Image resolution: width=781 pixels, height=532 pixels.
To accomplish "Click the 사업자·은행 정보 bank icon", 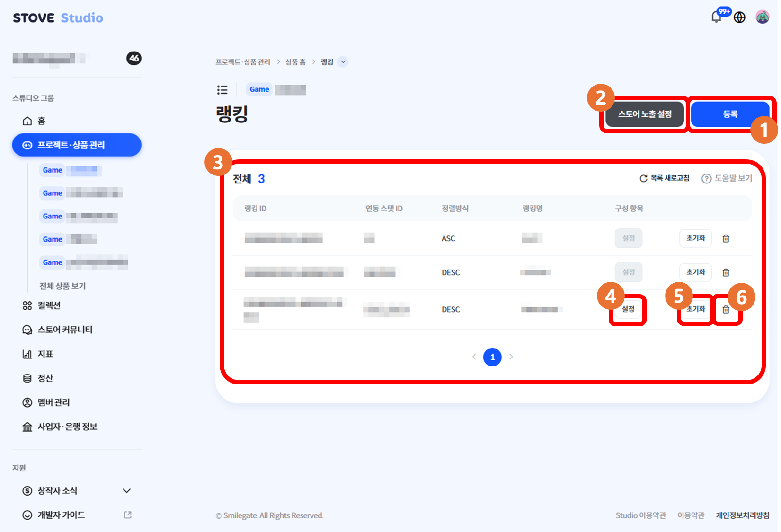I will pyautogui.click(x=27, y=427).
